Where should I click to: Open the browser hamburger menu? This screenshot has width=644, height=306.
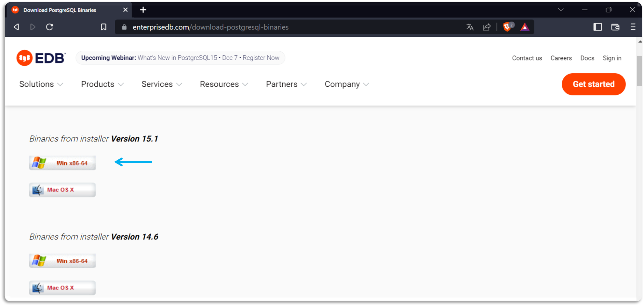point(633,27)
